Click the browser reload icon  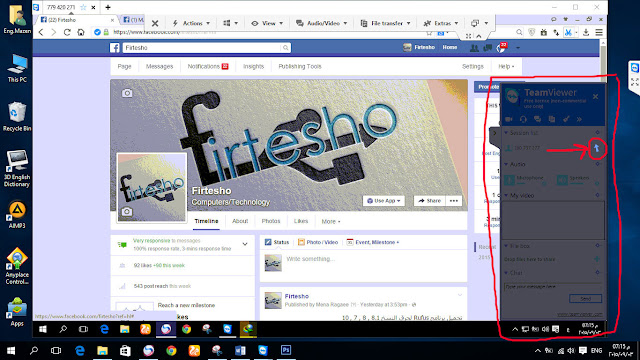click(67, 32)
